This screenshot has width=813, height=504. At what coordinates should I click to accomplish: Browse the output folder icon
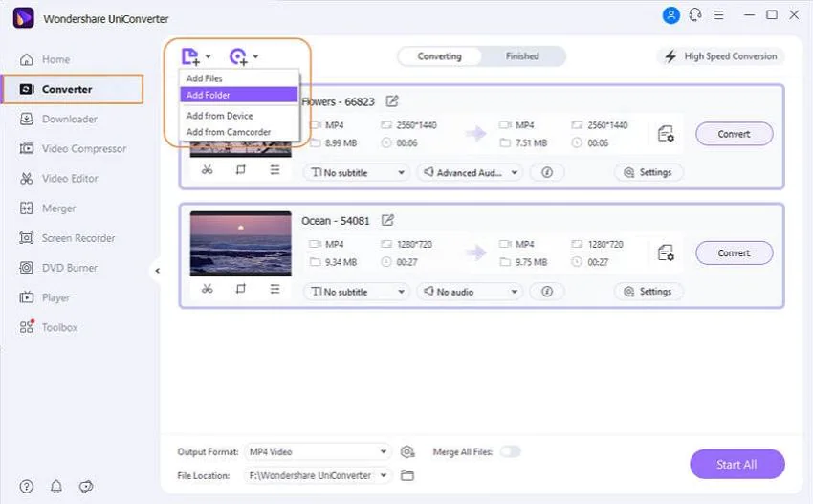[x=407, y=475]
